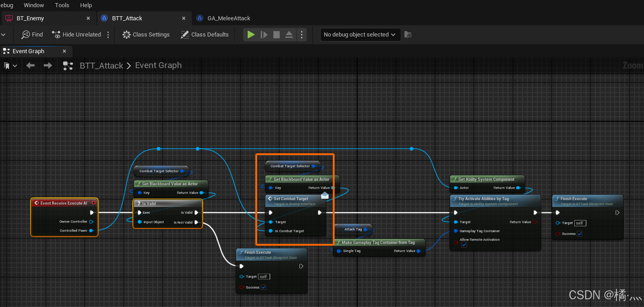
Task: Open the Help menu
Action: [86, 5]
